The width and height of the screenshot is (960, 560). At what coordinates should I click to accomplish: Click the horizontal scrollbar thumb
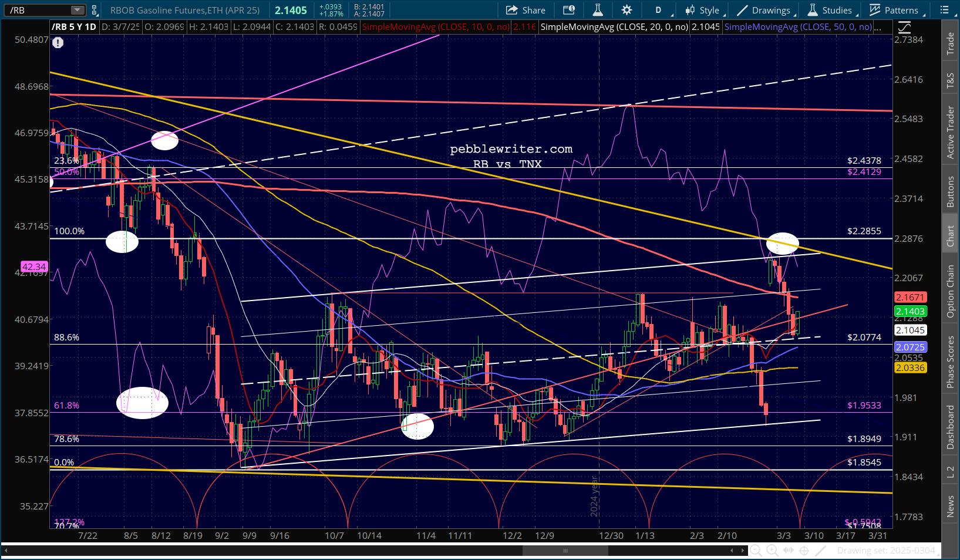(x=565, y=551)
